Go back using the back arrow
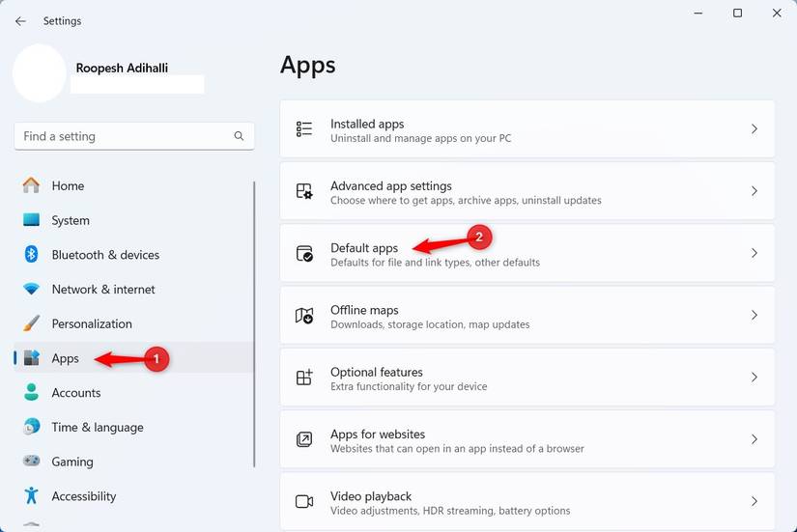 20,20
